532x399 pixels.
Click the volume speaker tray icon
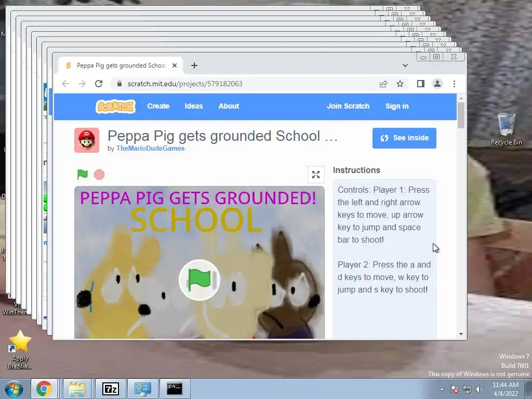480,389
